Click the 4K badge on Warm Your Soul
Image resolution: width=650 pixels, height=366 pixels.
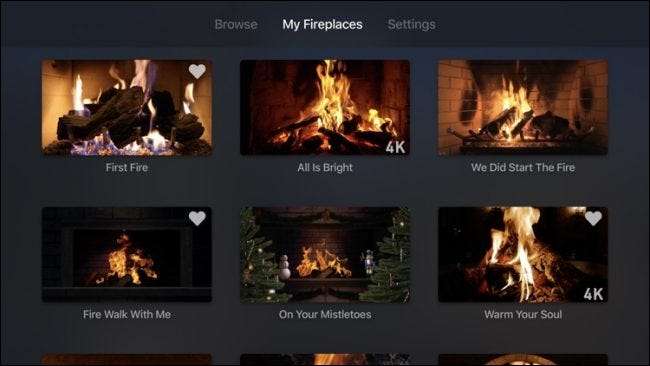point(593,294)
